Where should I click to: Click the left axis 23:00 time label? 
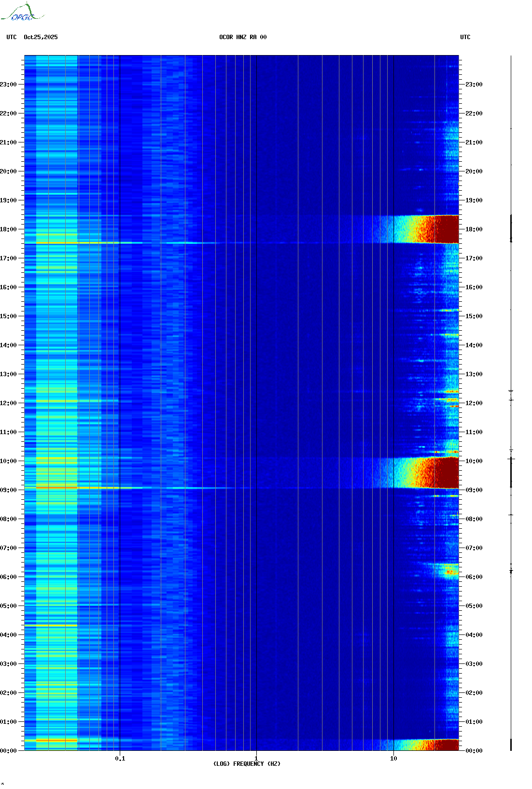coord(8,85)
